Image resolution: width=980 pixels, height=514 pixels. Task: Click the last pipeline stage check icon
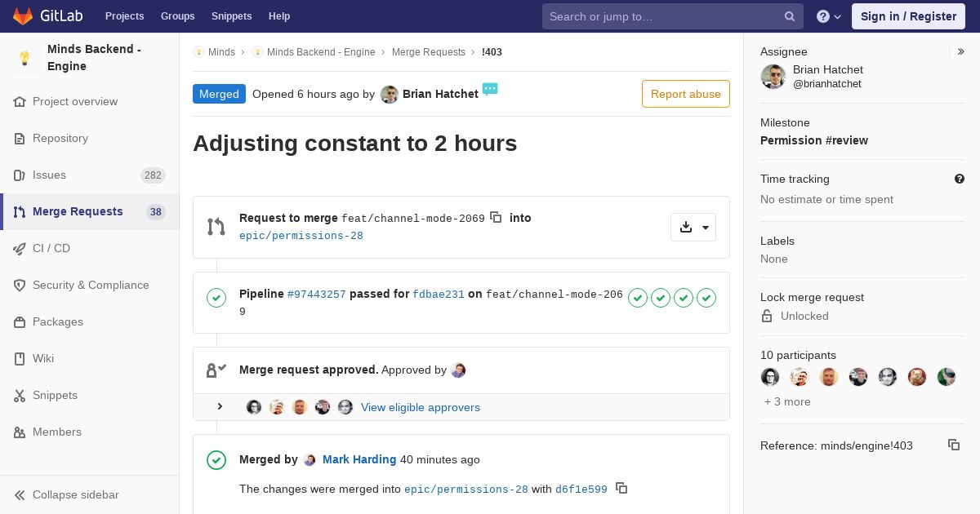point(706,298)
